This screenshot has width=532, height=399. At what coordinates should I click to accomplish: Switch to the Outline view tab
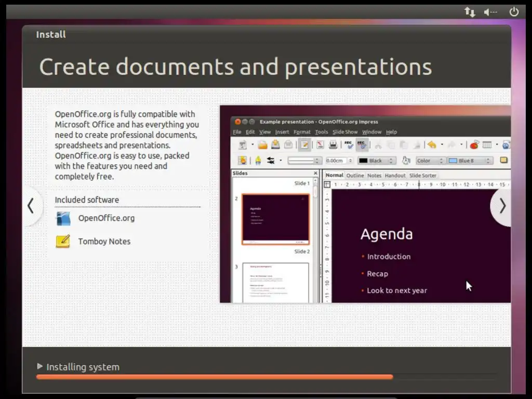click(x=355, y=176)
